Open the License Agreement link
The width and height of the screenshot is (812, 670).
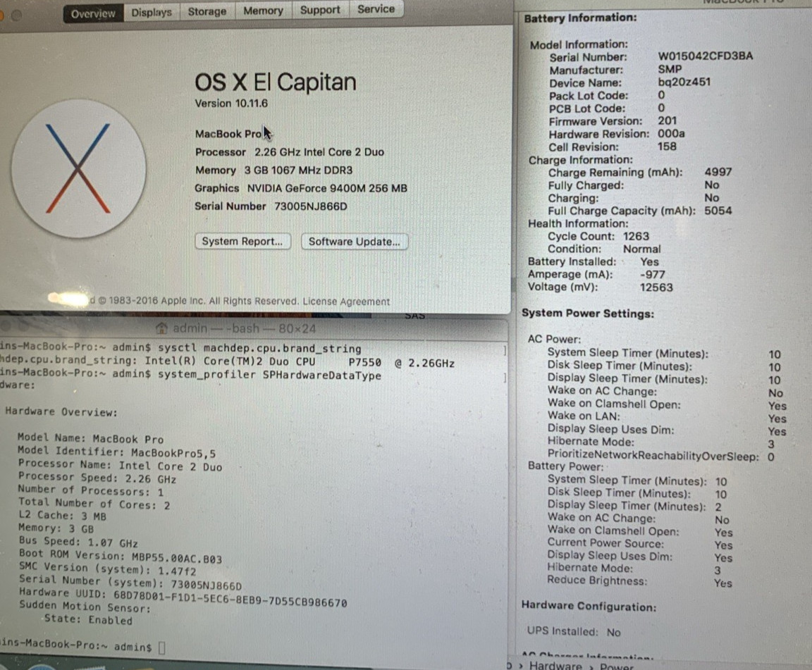coord(346,302)
